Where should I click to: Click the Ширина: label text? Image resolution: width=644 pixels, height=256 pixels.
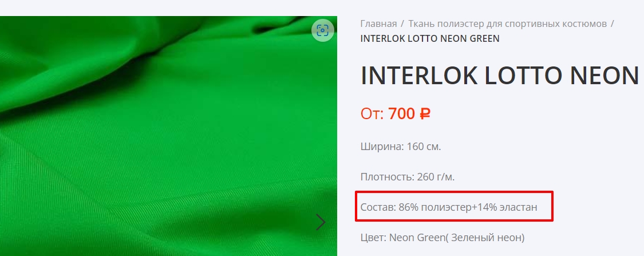tap(382, 147)
